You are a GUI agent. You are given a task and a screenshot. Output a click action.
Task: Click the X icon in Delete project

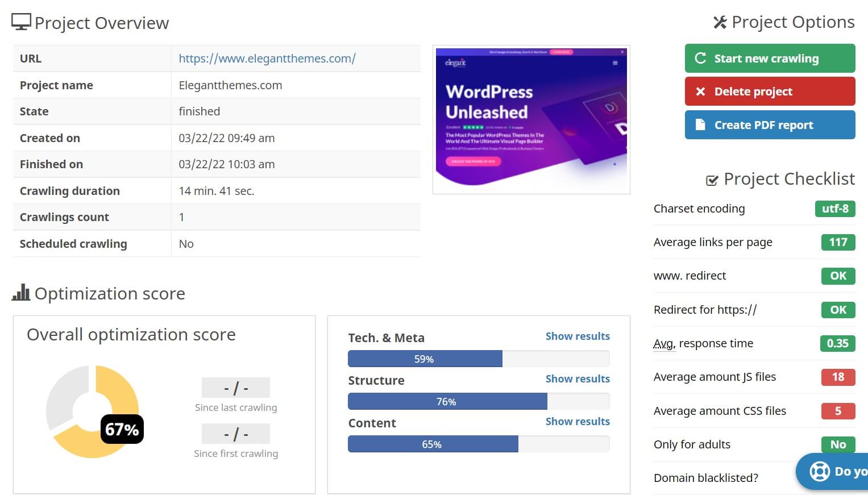[700, 91]
